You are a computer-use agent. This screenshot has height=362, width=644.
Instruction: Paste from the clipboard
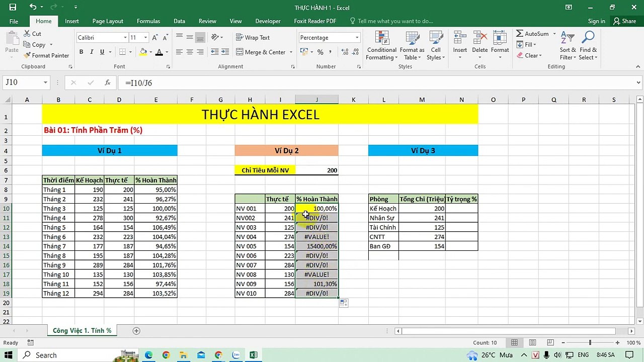tap(12, 43)
